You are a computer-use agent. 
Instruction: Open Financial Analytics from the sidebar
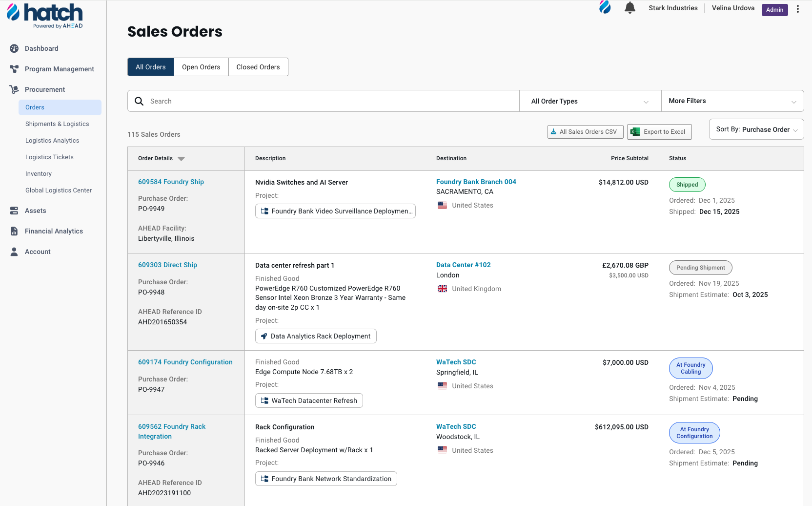(x=14, y=231)
